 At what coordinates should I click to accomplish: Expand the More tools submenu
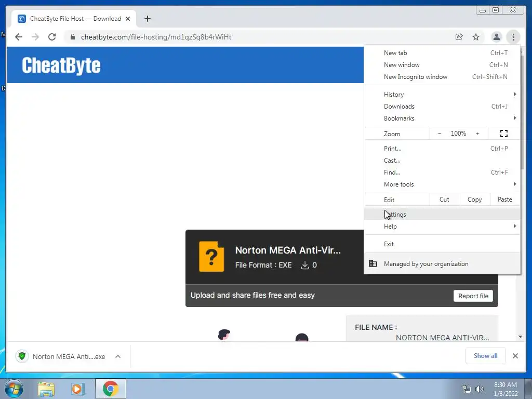pos(442,184)
